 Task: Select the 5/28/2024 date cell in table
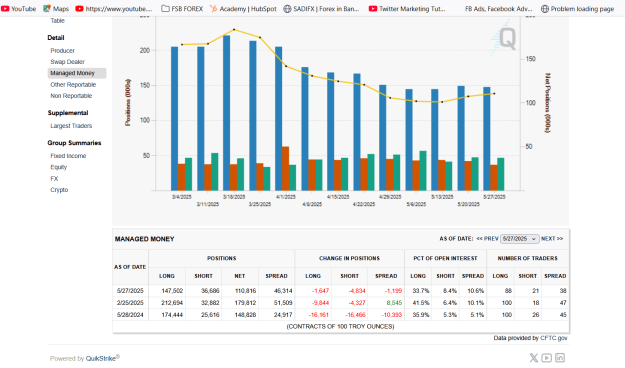click(x=130, y=315)
